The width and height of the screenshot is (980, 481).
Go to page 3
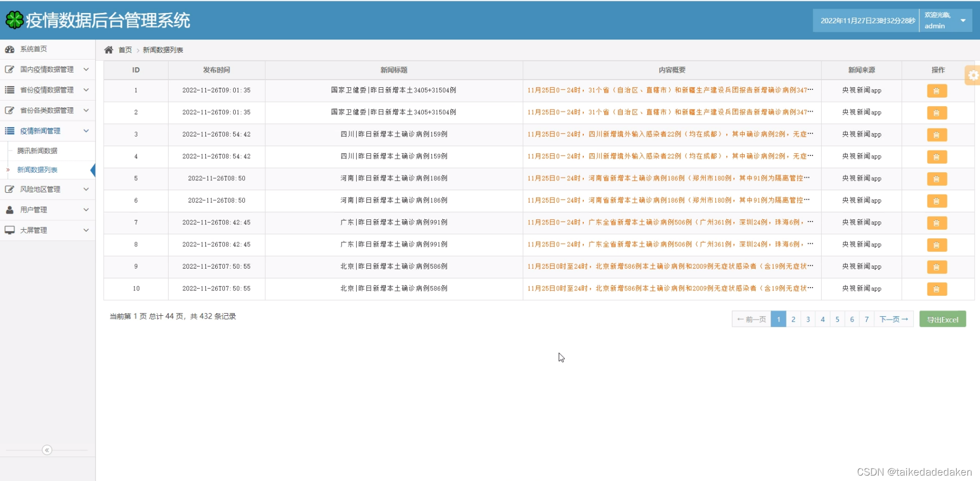click(808, 320)
